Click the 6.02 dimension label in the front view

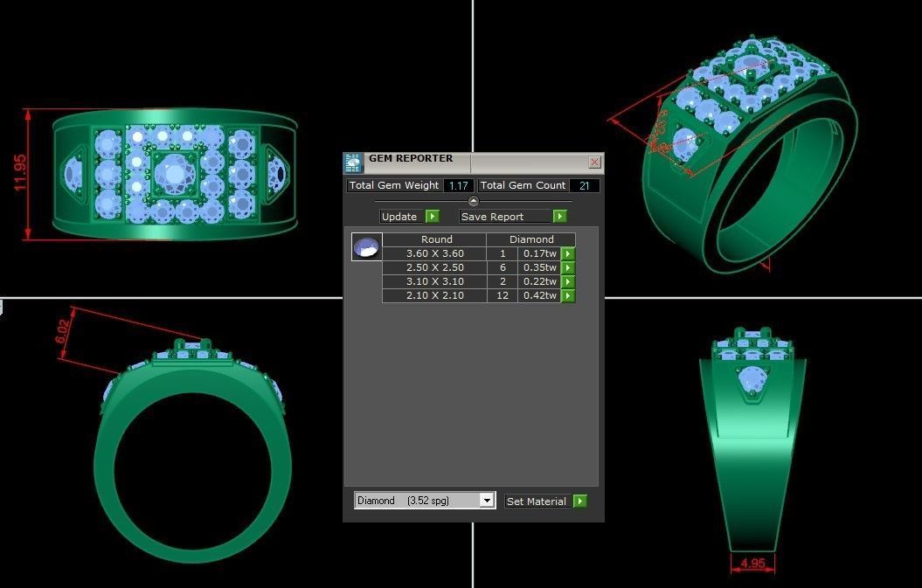[63, 332]
